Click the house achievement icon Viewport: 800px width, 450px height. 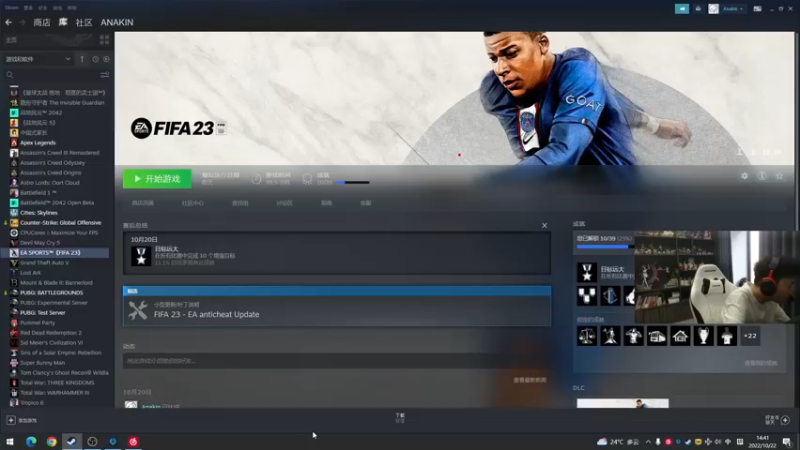point(680,336)
